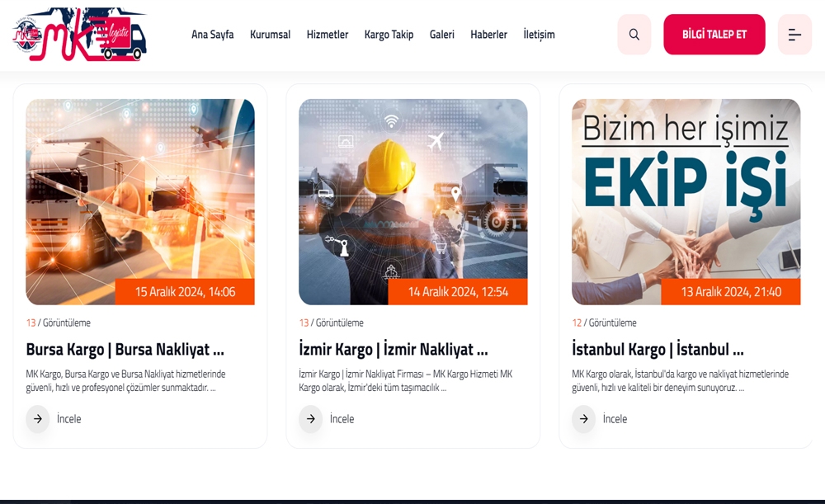The height and width of the screenshot is (504, 825).
Task: Open the hamburger side menu icon
Action: [x=794, y=35]
